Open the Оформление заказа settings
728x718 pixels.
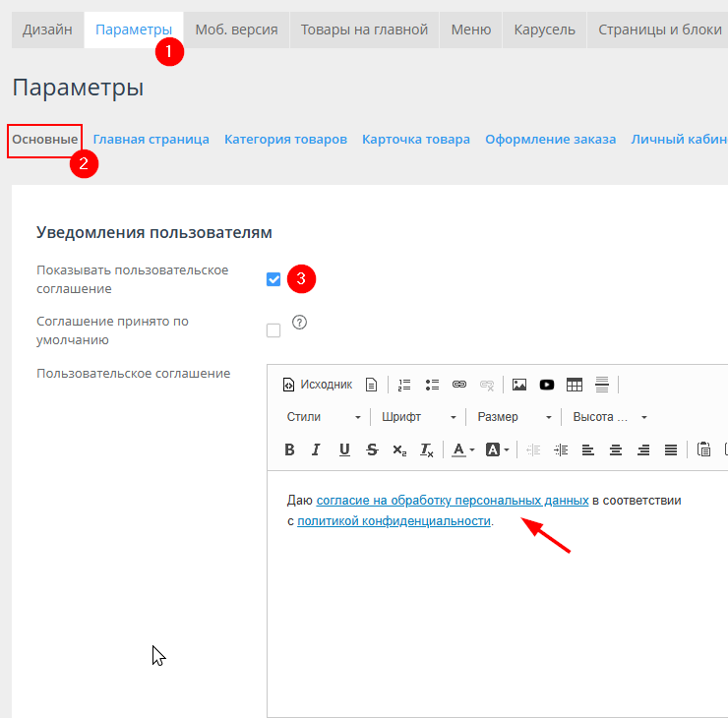click(551, 140)
